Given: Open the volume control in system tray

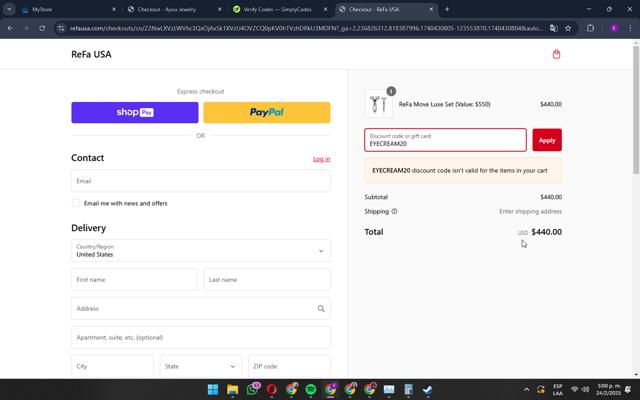Looking at the screenshot, I should pyautogui.click(x=586, y=389).
